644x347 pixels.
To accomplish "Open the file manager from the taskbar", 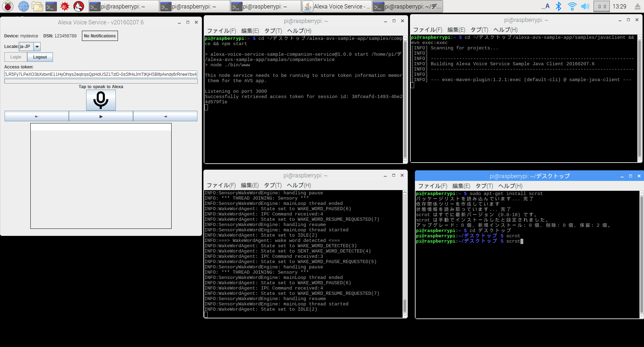I will [37, 6].
